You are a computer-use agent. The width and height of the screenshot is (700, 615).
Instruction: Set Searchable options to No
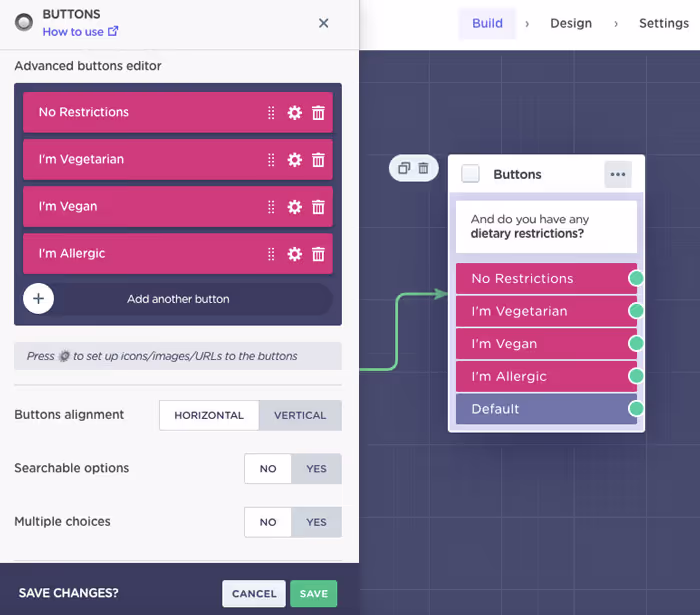[x=268, y=469]
